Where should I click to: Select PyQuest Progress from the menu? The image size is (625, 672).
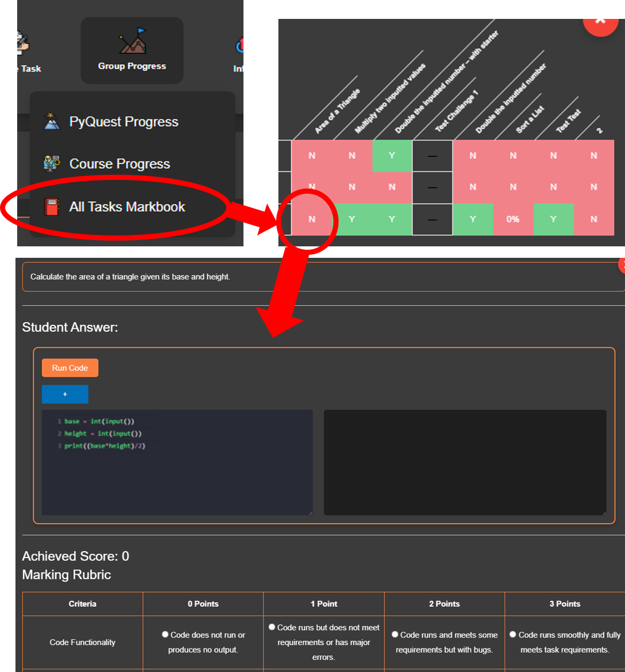124,121
